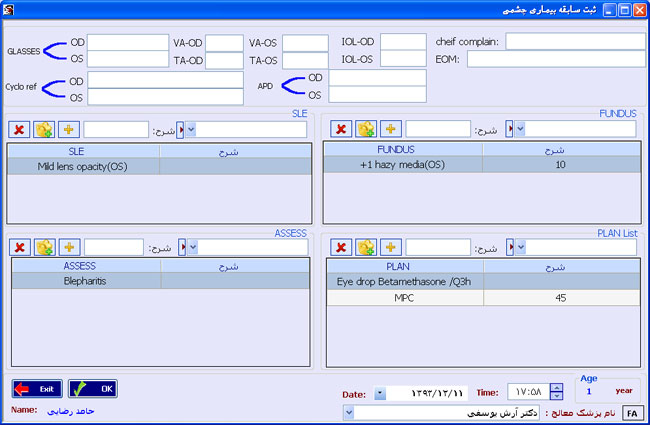This screenshot has width=650, height=425.
Task: Click the cheif complain text field
Action: (x=575, y=41)
